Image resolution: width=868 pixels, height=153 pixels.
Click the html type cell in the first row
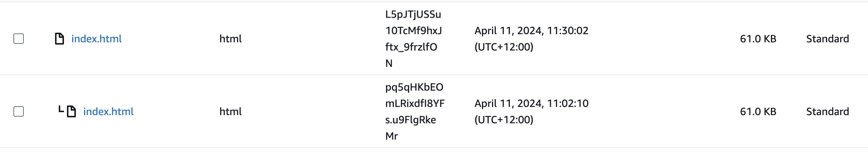(x=231, y=39)
